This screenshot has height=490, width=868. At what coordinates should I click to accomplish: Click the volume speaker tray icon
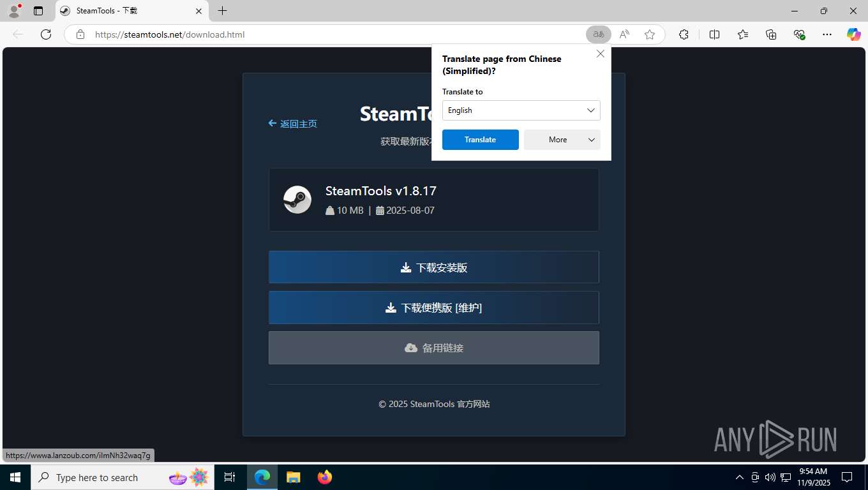(x=770, y=477)
